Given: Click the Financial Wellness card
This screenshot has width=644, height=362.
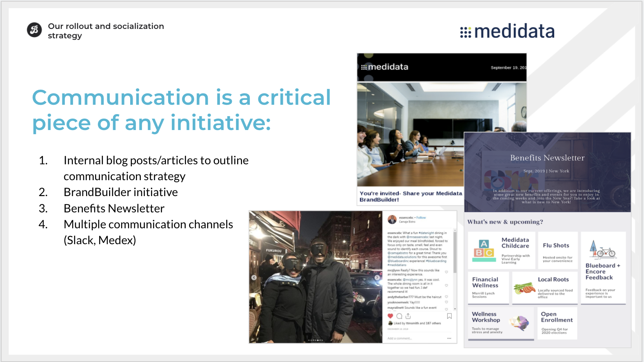Looking at the screenshot, I should click(489, 288).
